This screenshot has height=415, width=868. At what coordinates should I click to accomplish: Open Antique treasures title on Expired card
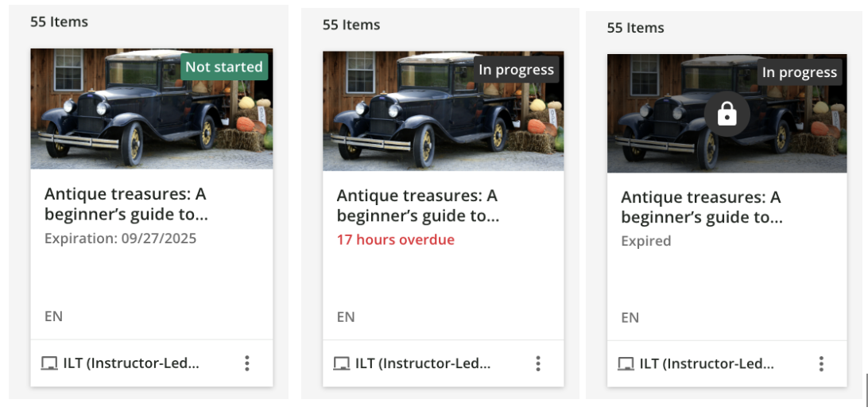coord(701,207)
